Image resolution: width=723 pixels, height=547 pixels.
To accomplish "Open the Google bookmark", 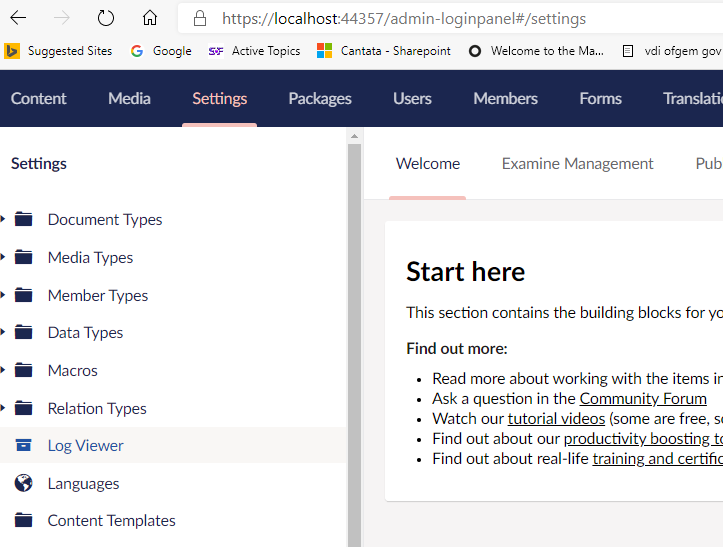I will (x=161, y=51).
